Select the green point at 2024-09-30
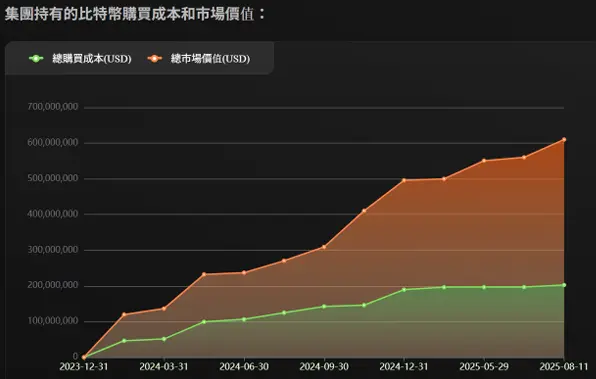This screenshot has height=379, width=596. (x=324, y=306)
